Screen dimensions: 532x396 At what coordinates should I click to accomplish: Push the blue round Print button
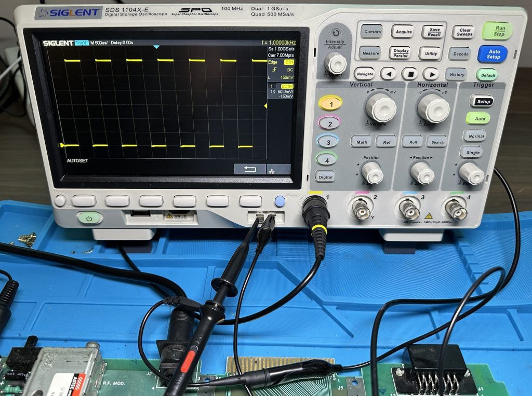coord(280,201)
